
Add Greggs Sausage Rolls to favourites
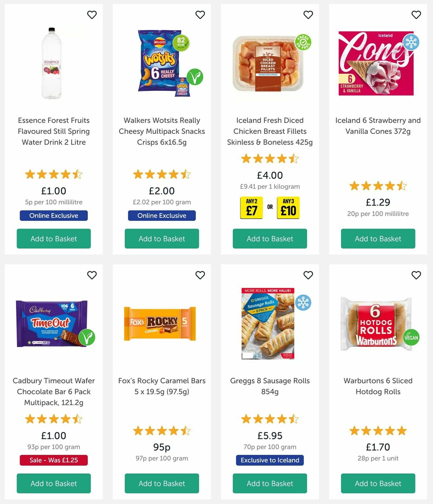pos(308,275)
